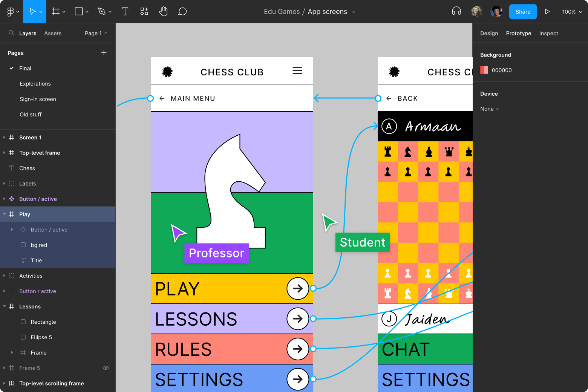Switch to the Assets tab
This screenshot has height=392, width=588.
[x=53, y=33]
